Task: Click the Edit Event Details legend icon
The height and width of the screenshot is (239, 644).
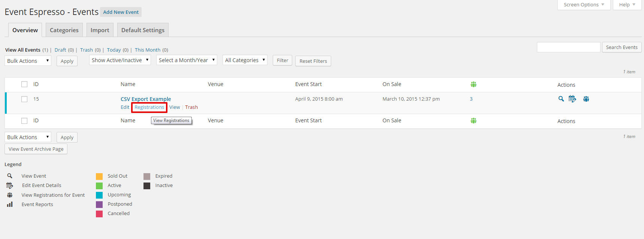Action: pyautogui.click(x=10, y=185)
